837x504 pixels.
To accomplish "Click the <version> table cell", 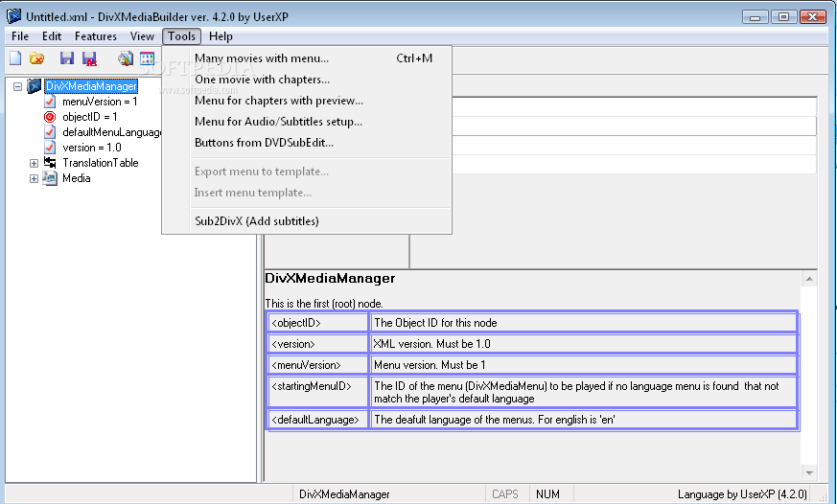I will 318,344.
